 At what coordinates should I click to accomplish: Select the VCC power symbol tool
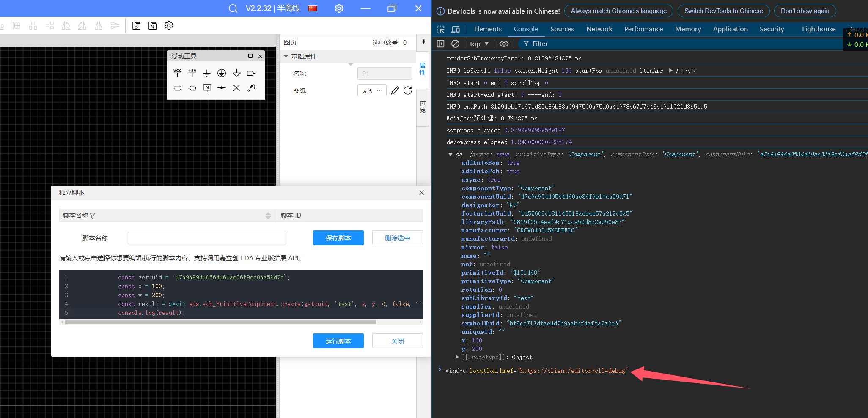point(177,73)
